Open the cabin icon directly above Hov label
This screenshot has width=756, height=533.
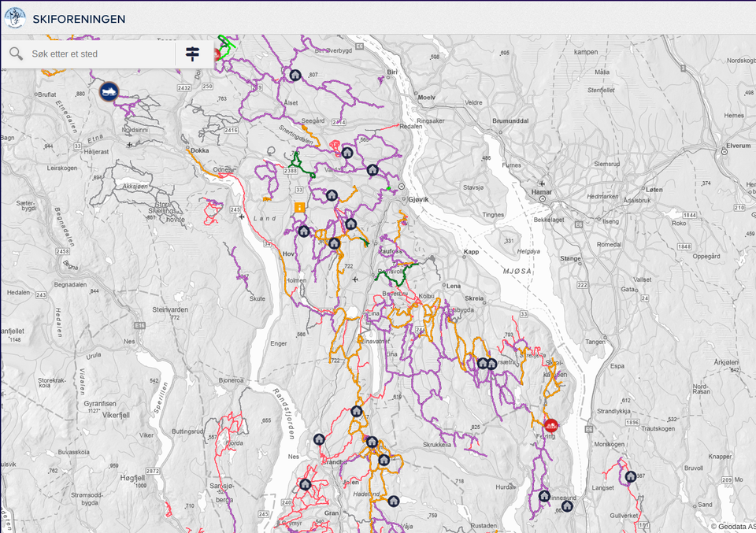303,231
